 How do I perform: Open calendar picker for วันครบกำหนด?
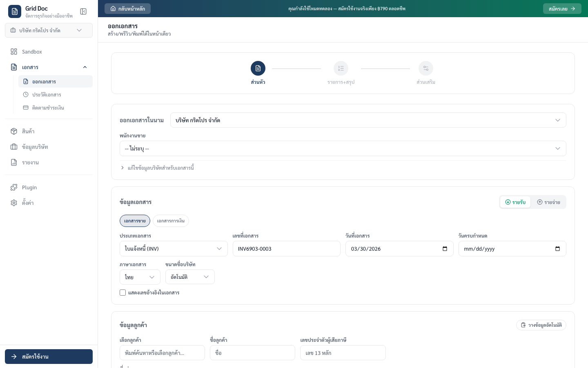pos(557,249)
